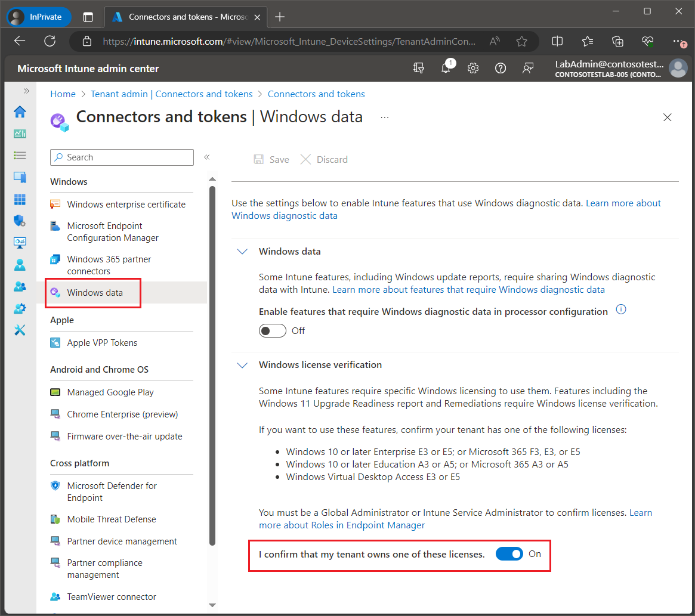Open Tenant administration icon in left rail
Image resolution: width=695 pixels, height=616 pixels.
point(20,308)
